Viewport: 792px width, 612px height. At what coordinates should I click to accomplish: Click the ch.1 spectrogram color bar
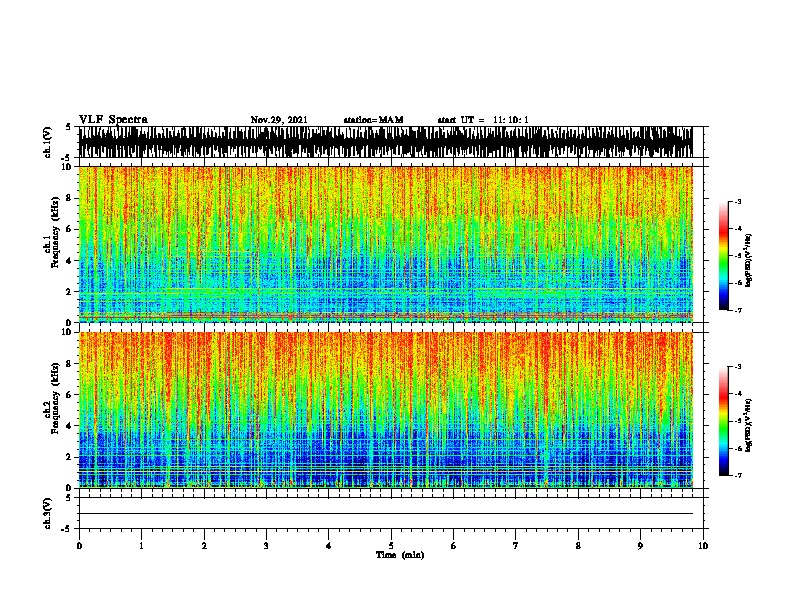[723, 256]
